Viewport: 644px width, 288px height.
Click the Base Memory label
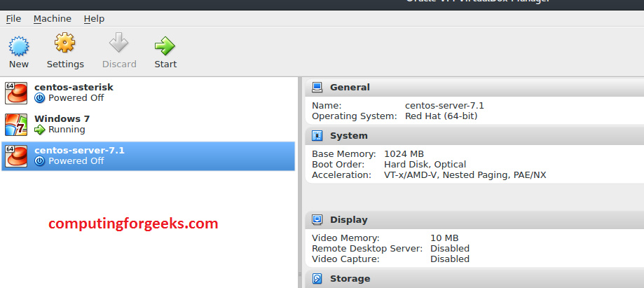pyautogui.click(x=344, y=154)
